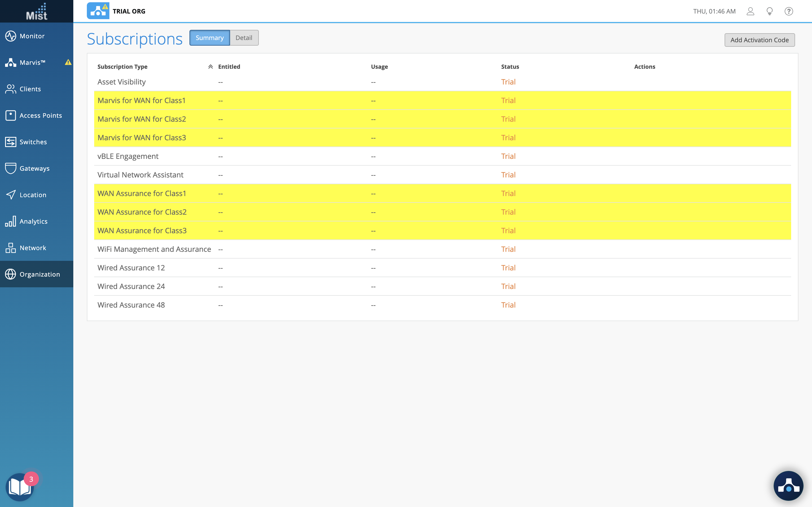
Task: Sort by Subscription Type column arrow
Action: pyautogui.click(x=210, y=67)
